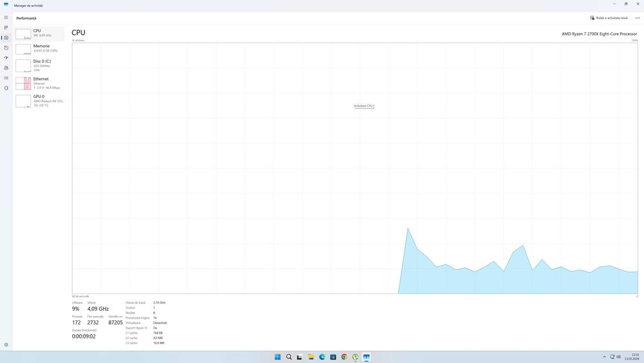Open the volume tray icon
644x363 pixels.
(618, 357)
